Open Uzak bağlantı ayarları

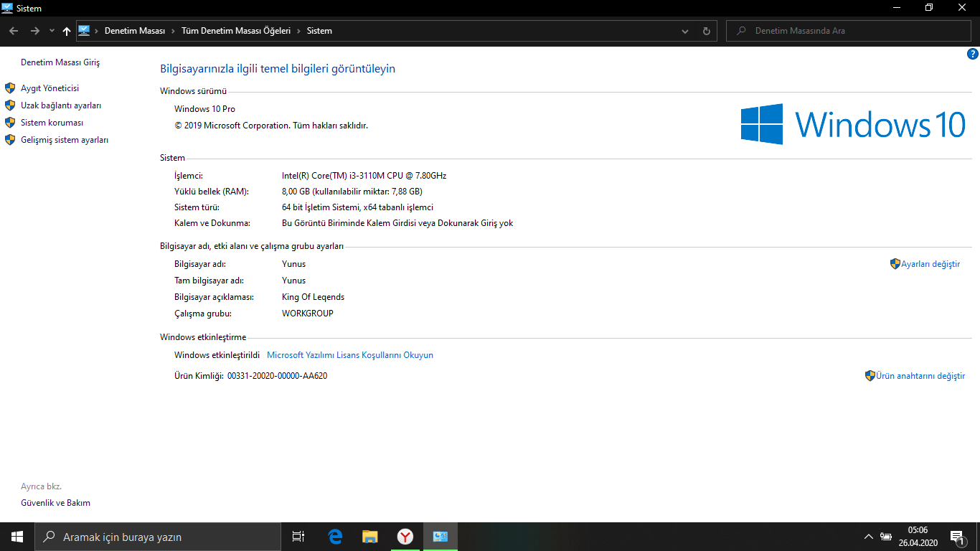point(61,105)
